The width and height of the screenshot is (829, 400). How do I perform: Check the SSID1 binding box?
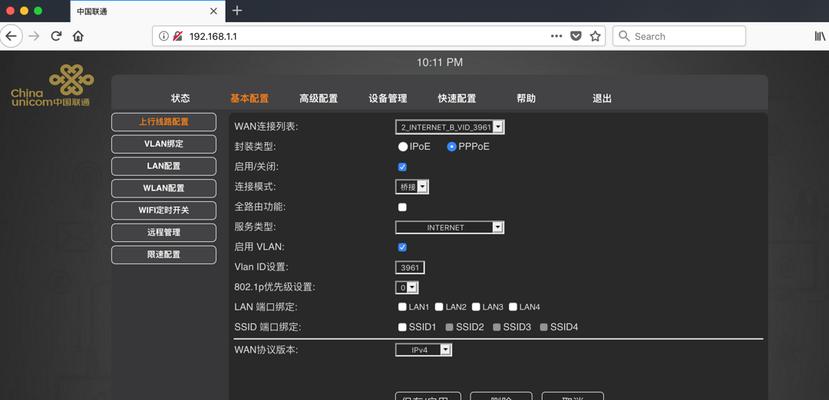point(402,327)
